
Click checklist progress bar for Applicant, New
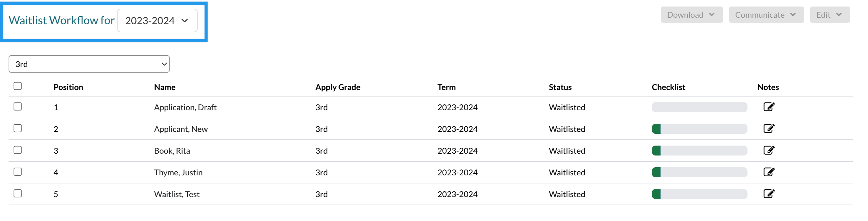point(699,129)
